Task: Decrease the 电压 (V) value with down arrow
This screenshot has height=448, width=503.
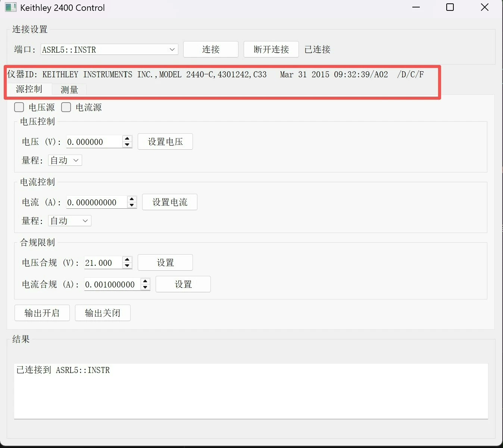Action: (127, 145)
